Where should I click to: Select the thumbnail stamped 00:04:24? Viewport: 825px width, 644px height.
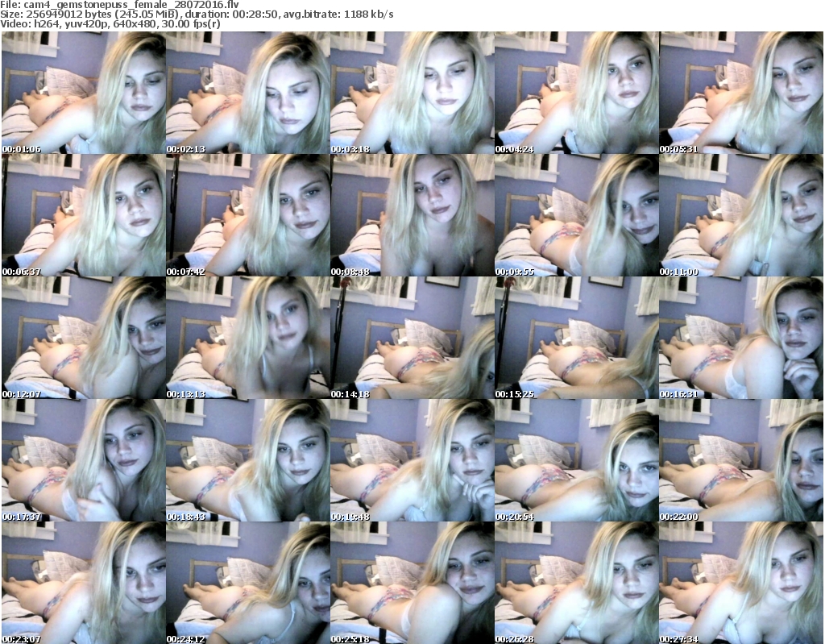(577, 93)
